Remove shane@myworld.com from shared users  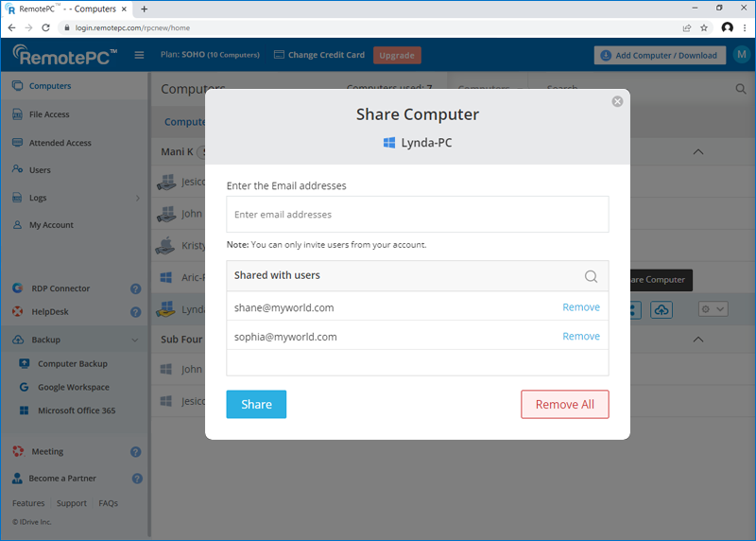580,307
